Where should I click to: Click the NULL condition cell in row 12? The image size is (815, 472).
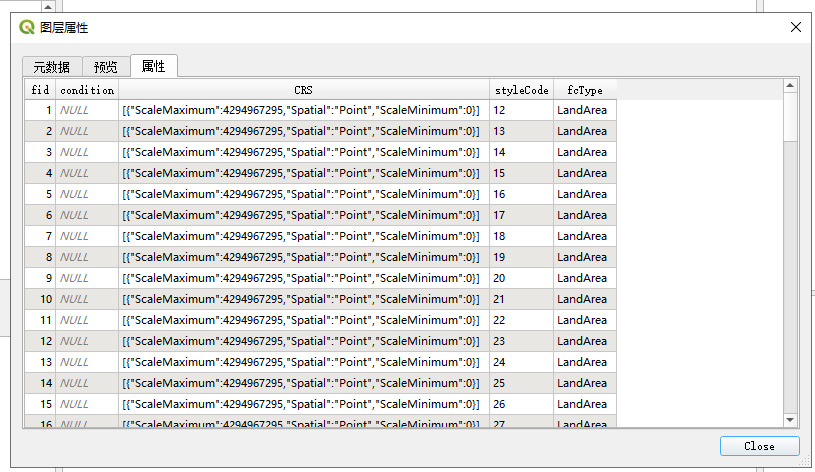(87, 342)
